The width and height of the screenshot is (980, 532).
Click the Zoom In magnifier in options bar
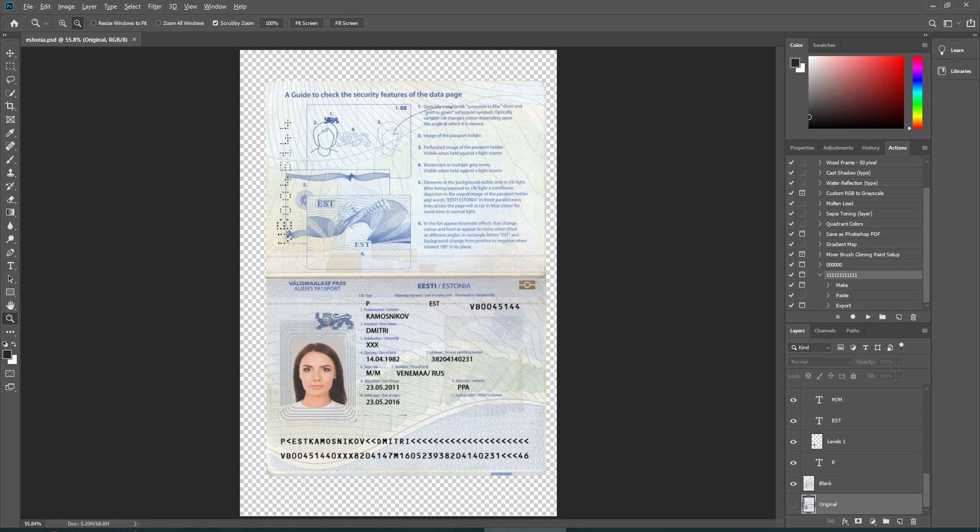pos(62,23)
